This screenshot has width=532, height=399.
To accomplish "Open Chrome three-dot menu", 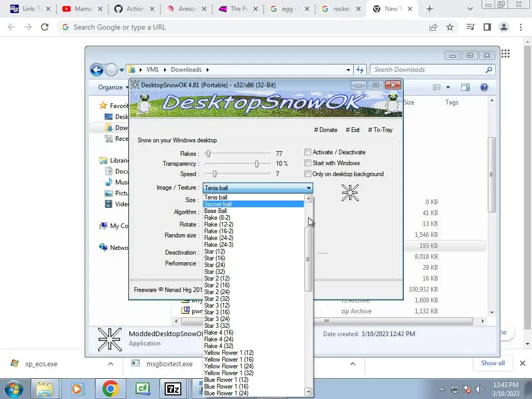I will 521,27.
